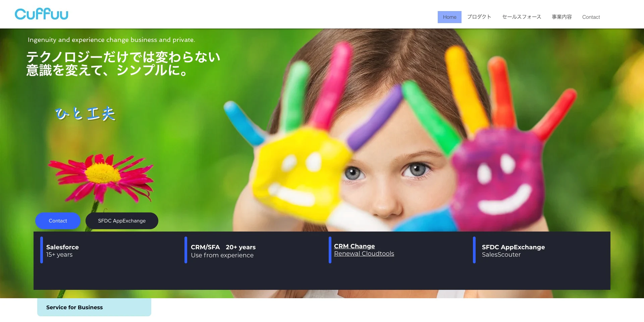Click the SFDC AppExchange dark button
Screen dimensions: 644x322
(122, 221)
